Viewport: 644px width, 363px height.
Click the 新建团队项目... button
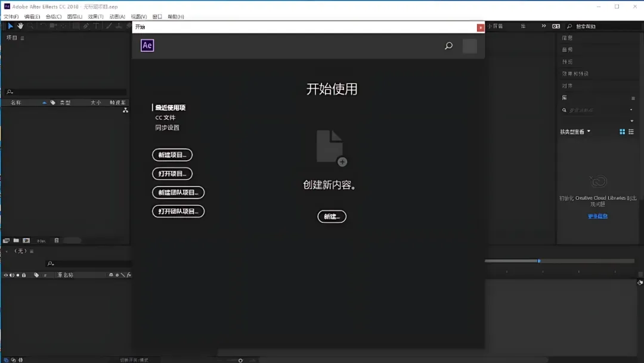click(178, 193)
